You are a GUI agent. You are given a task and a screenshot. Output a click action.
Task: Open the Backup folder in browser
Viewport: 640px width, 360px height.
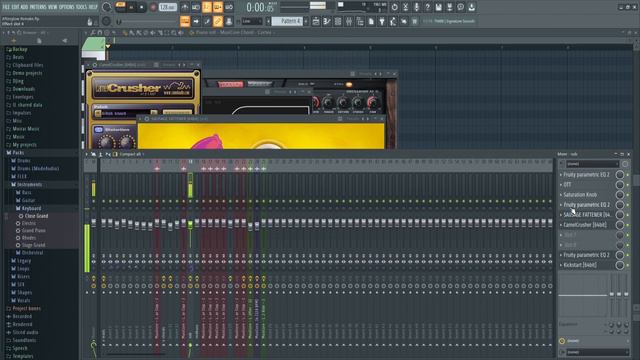tap(20, 49)
